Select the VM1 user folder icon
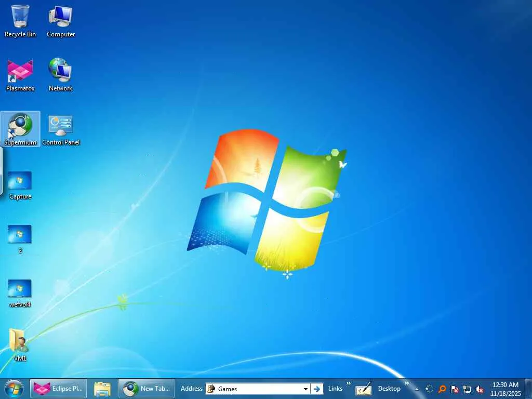Viewport: 532px width, 399px height. (x=19, y=345)
